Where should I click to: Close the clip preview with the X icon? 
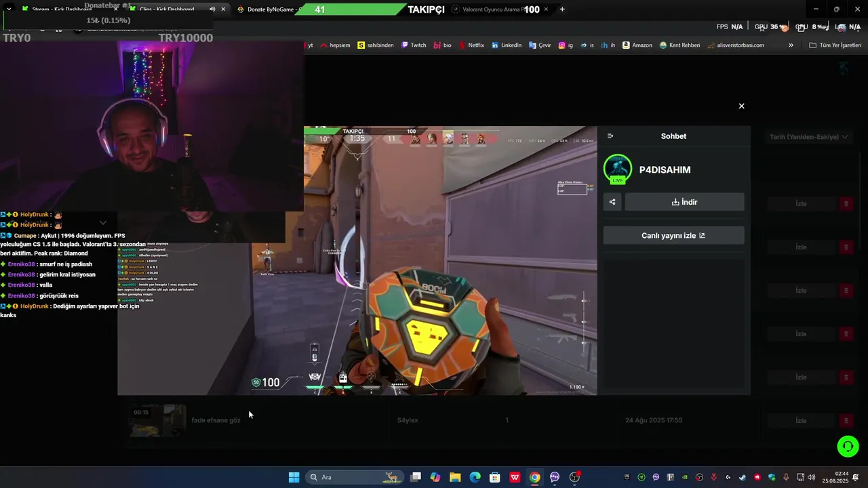pos(741,106)
